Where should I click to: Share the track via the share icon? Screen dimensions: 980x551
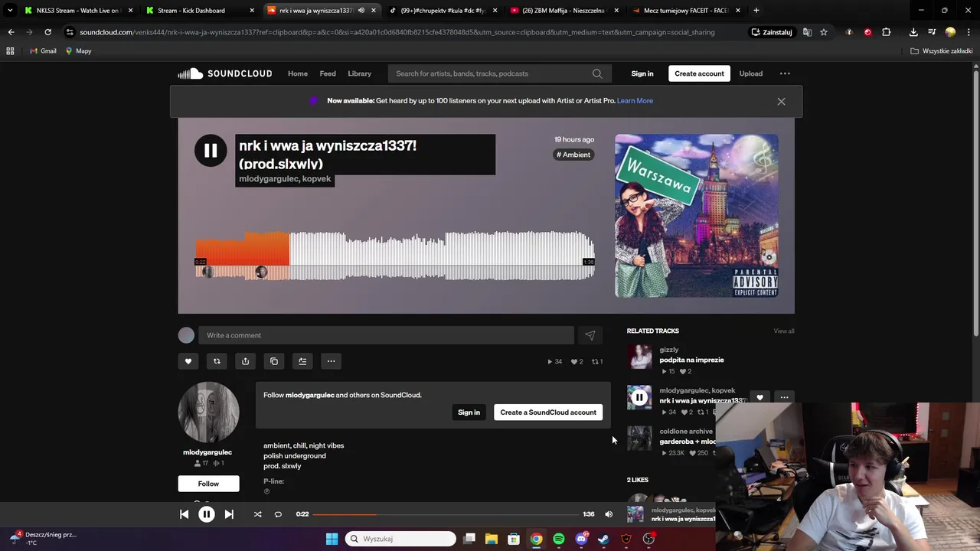[x=245, y=361]
